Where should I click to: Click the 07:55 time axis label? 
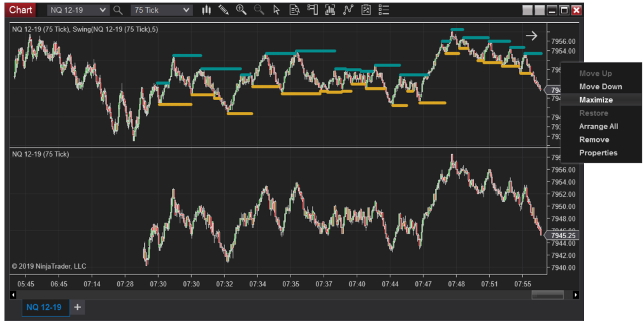point(522,284)
